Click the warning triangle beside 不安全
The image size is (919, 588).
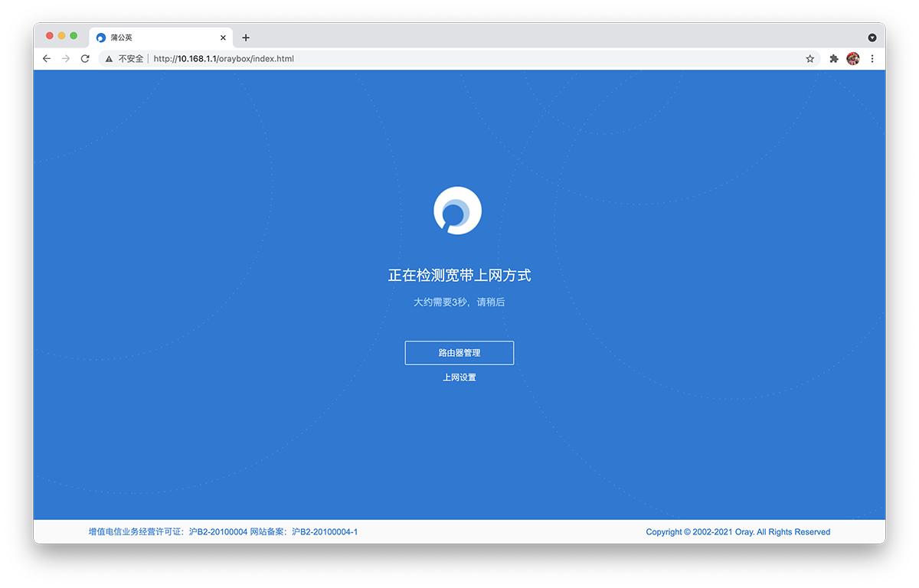coord(108,58)
